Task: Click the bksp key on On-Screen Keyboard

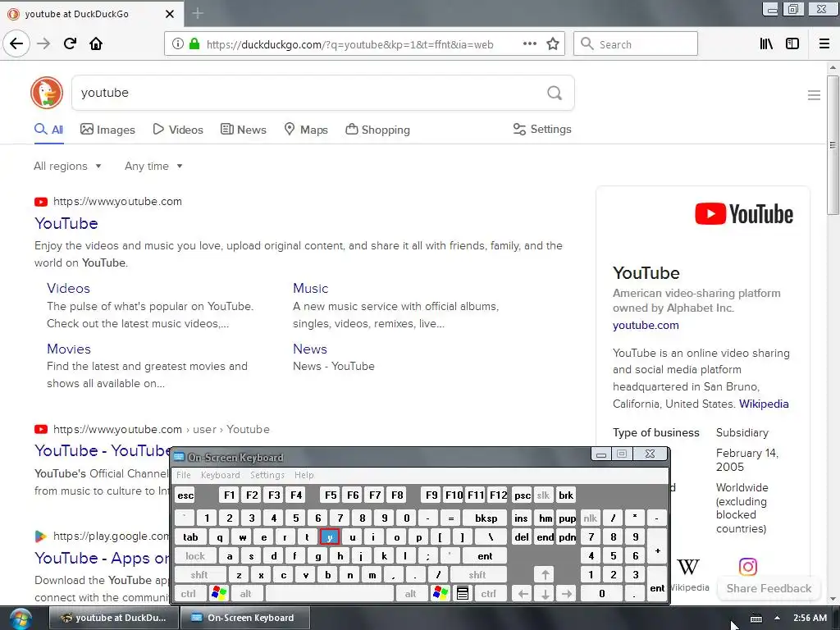Action: point(486,518)
